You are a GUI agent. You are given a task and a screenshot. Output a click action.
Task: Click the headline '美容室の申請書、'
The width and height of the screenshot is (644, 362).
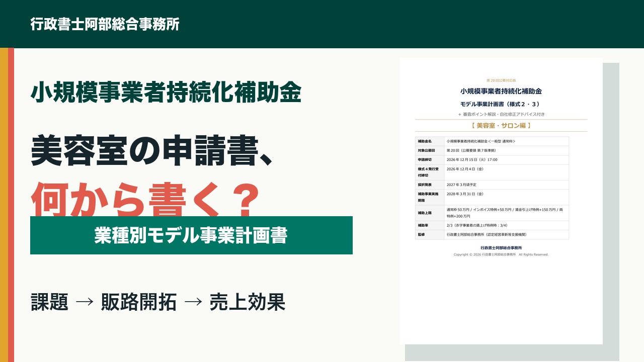click(x=152, y=151)
